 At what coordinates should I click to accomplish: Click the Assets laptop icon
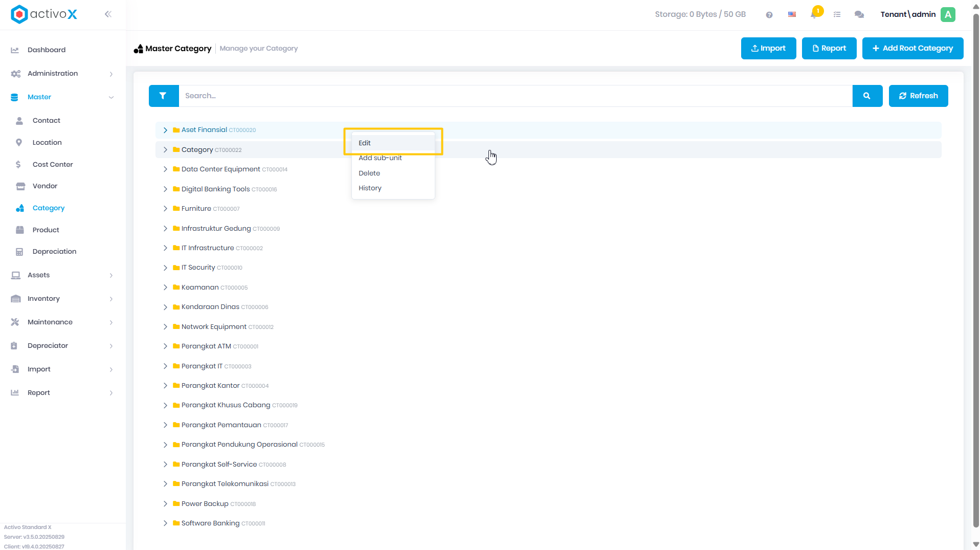click(x=15, y=275)
